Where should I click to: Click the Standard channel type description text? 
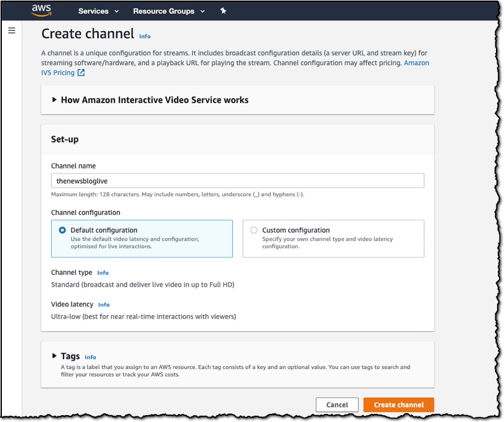pos(142,285)
